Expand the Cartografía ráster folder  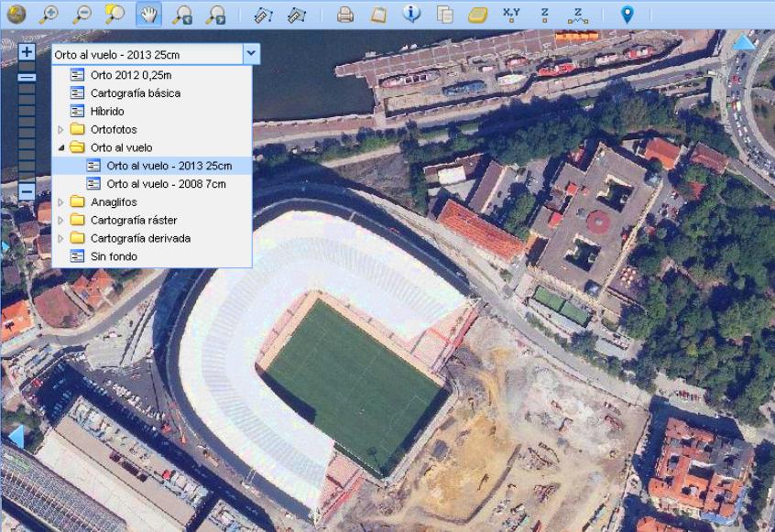pos(61,220)
